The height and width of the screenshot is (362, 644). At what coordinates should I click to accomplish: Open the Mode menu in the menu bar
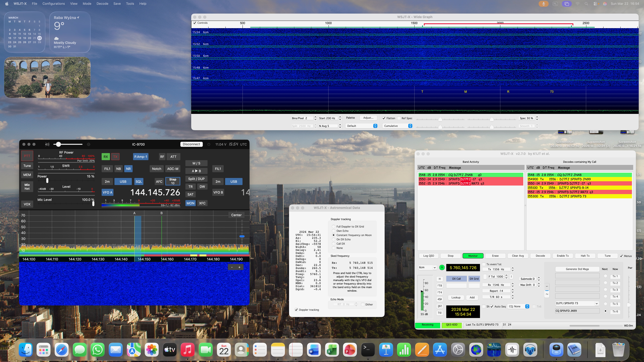pyautogui.click(x=87, y=4)
